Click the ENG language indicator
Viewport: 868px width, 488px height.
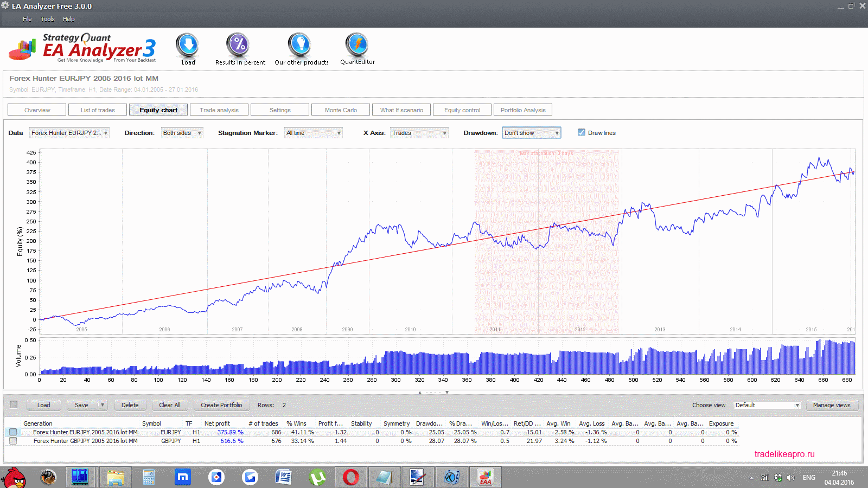click(x=809, y=478)
